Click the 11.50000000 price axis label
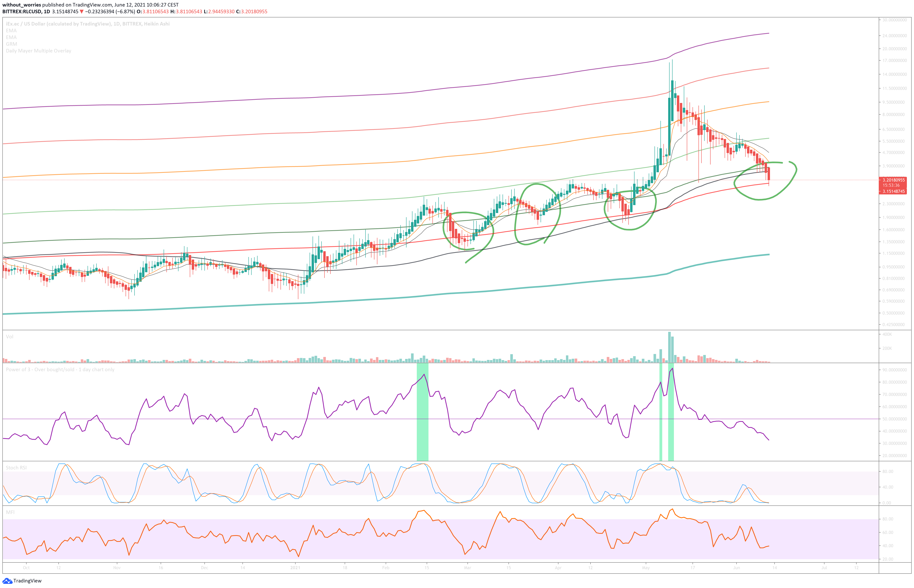The image size is (914, 588). tap(895, 88)
